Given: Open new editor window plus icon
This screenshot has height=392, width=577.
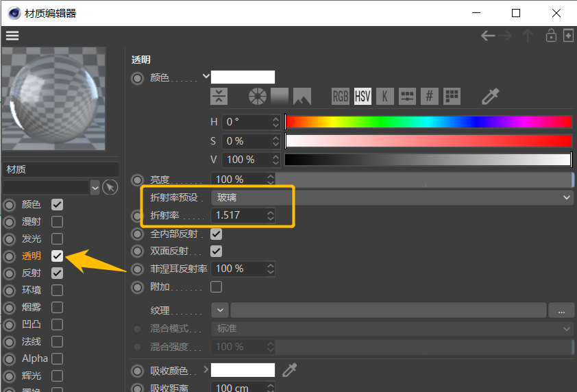Looking at the screenshot, I should [x=569, y=36].
